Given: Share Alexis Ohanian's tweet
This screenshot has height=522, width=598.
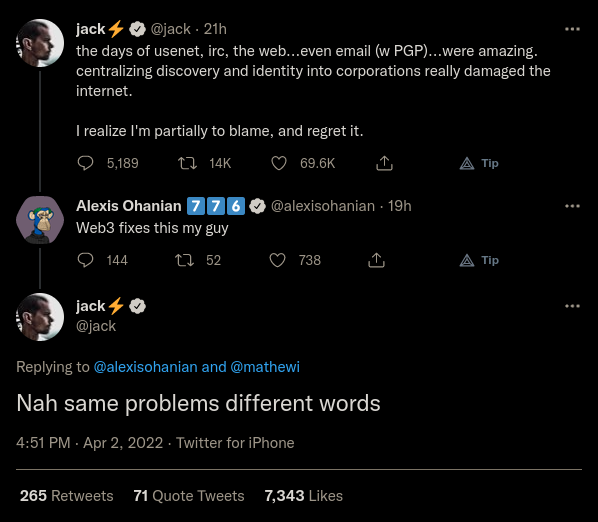Looking at the screenshot, I should pyautogui.click(x=376, y=260).
